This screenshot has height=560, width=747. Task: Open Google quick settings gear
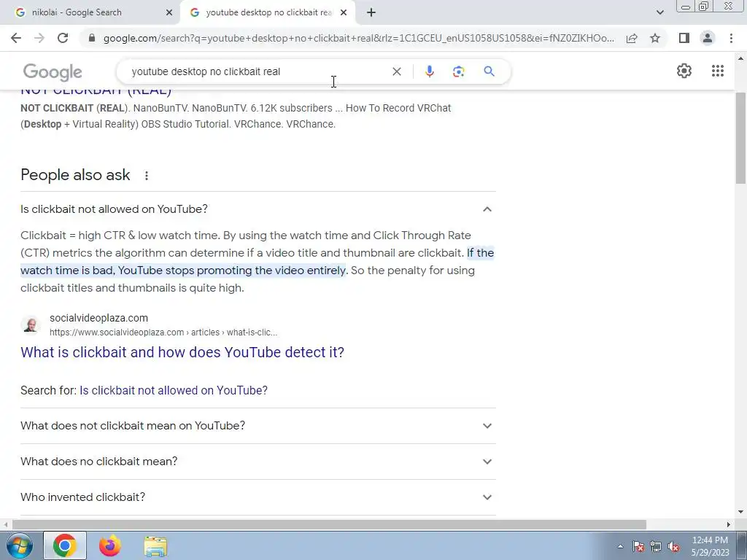click(684, 71)
